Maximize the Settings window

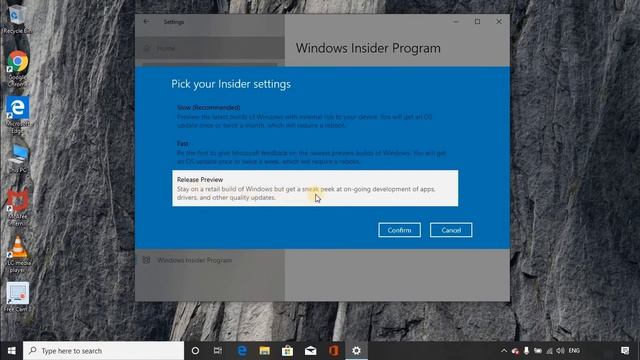[x=477, y=22]
